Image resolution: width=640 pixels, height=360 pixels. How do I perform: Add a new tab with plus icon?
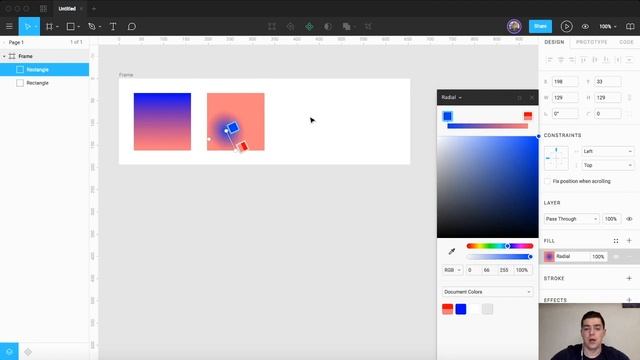[94, 9]
